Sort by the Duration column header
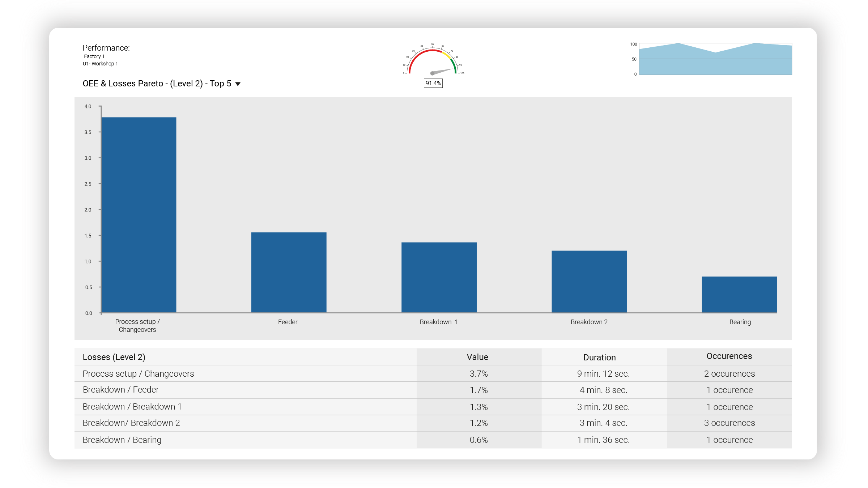The height and width of the screenshot is (488, 868). (x=599, y=357)
